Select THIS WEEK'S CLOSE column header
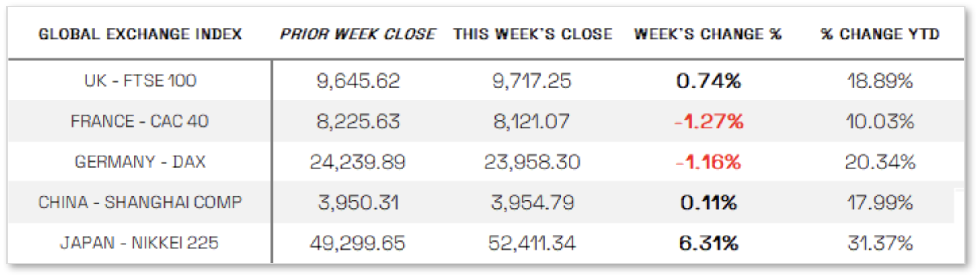This screenshot has height=280, width=980. coord(533,34)
